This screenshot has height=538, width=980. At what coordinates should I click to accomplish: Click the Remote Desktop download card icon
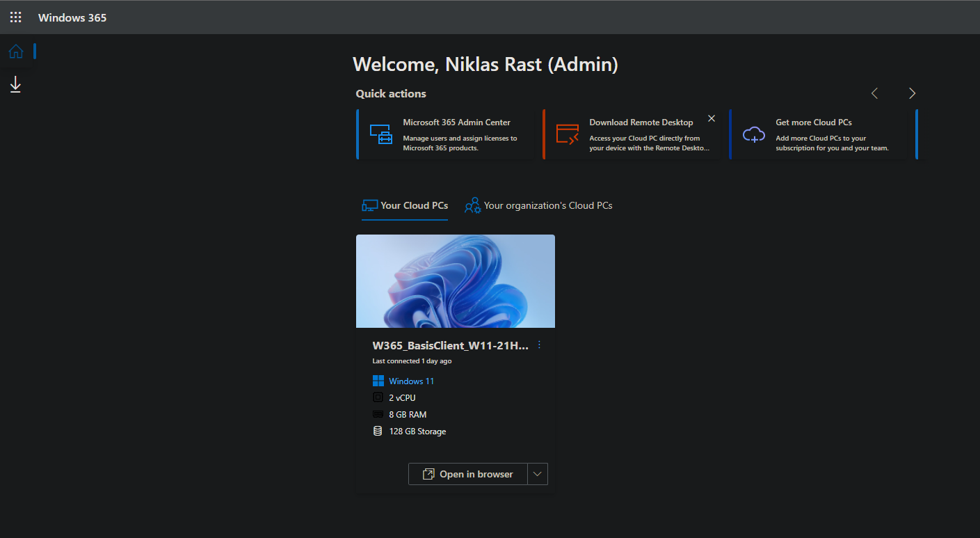[x=567, y=134]
